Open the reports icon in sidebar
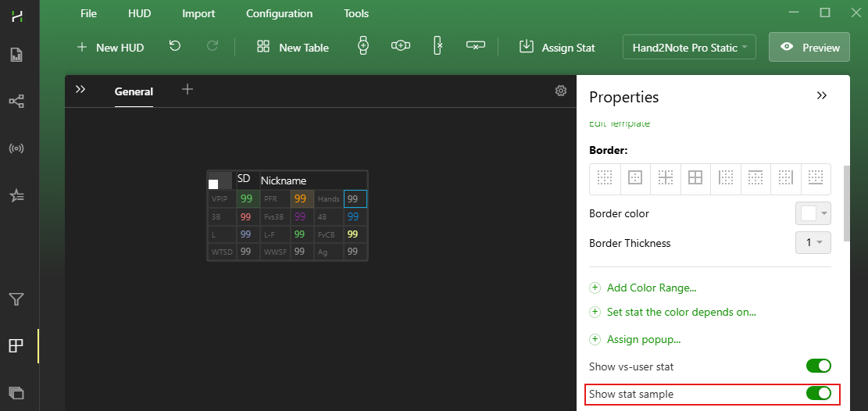Screen dimensions: 868x411 [16, 54]
